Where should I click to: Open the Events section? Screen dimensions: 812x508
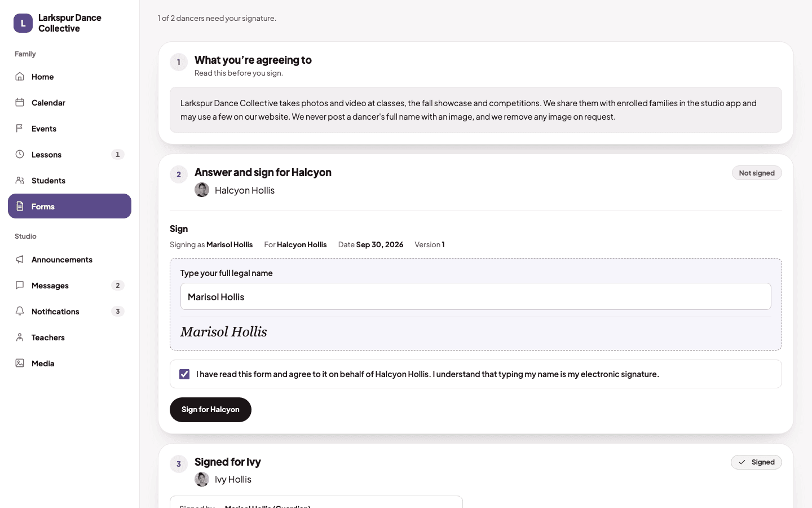(x=69, y=129)
